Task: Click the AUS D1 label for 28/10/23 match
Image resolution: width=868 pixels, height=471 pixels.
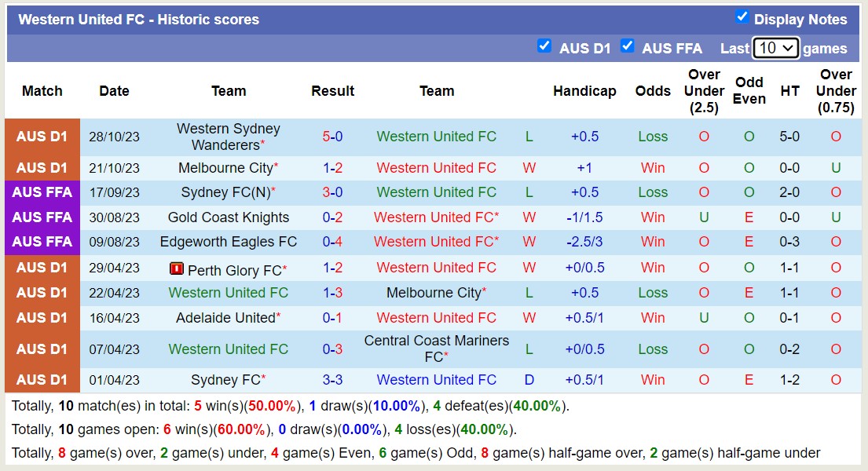Action: pyautogui.click(x=42, y=137)
